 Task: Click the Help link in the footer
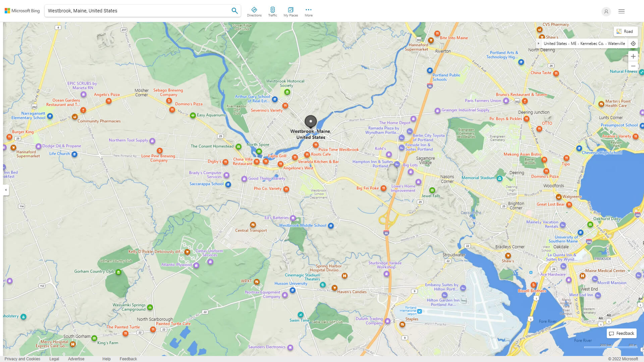[x=106, y=359]
